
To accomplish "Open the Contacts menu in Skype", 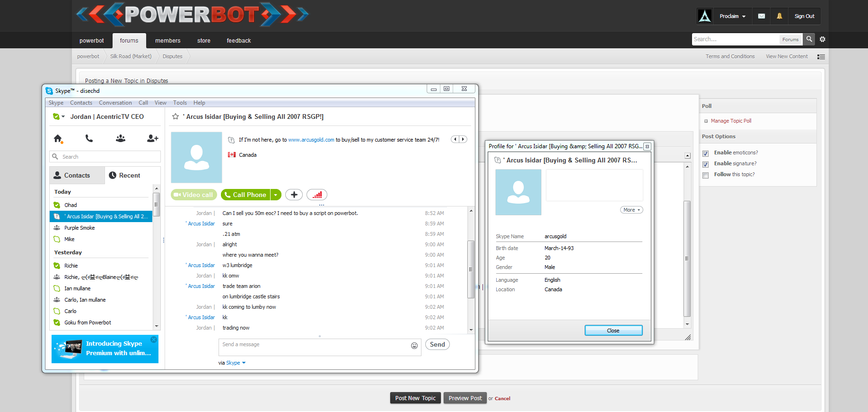I will (81, 103).
